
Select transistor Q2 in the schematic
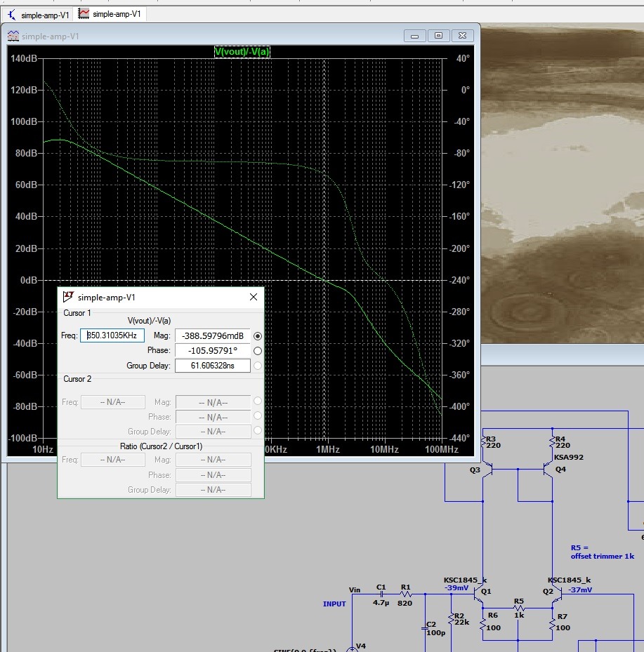pyautogui.click(x=557, y=595)
